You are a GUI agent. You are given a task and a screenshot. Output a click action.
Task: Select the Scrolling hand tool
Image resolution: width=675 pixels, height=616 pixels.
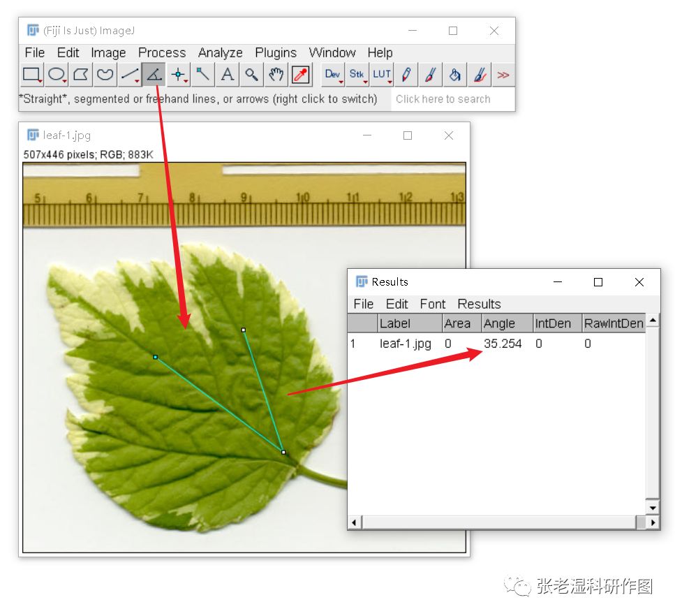tap(276, 75)
